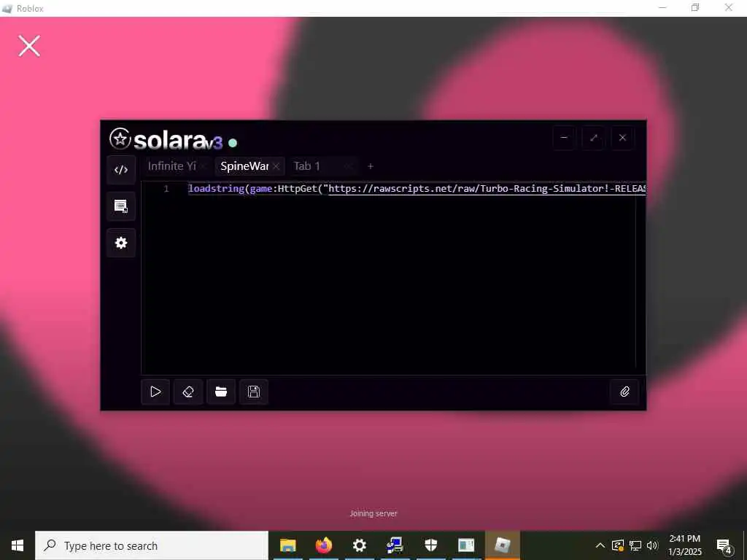Open the network icon in system tray
747x560 pixels.
[x=635, y=545]
